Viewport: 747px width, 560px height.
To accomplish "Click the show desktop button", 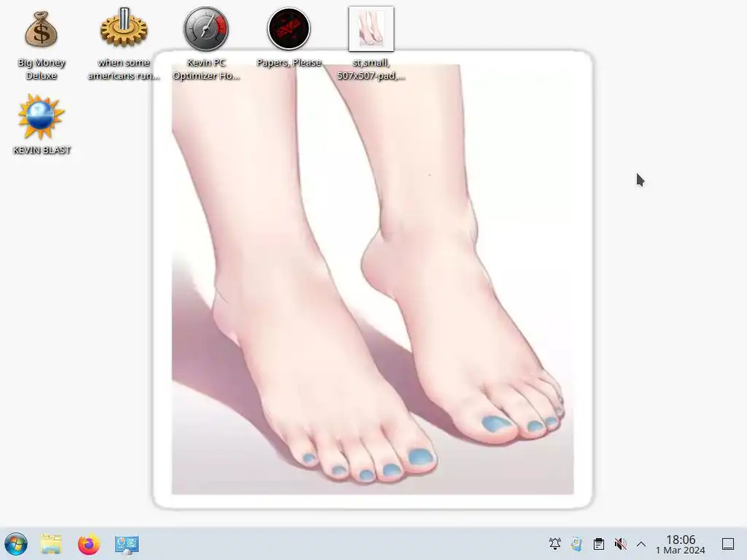I will (x=728, y=544).
